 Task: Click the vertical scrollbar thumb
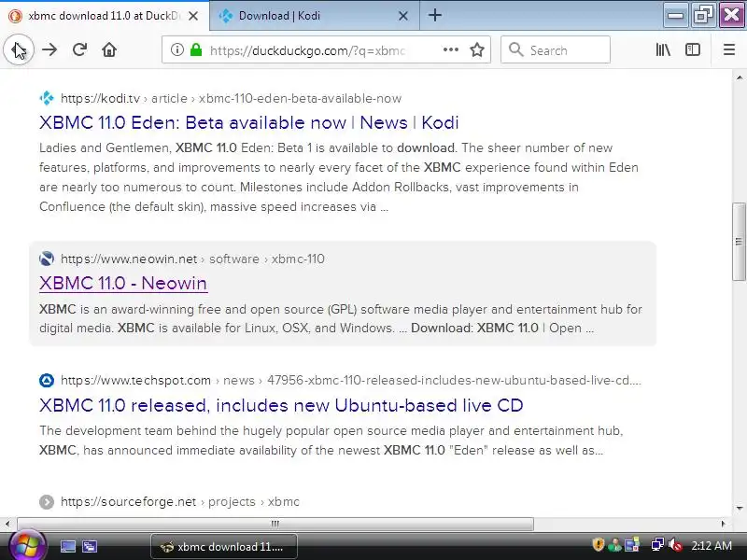click(739, 242)
